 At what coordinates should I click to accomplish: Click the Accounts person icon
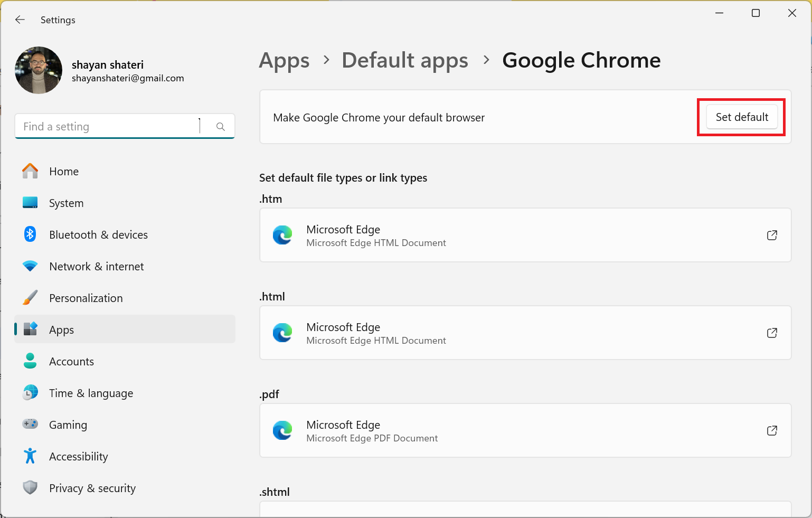click(x=30, y=361)
